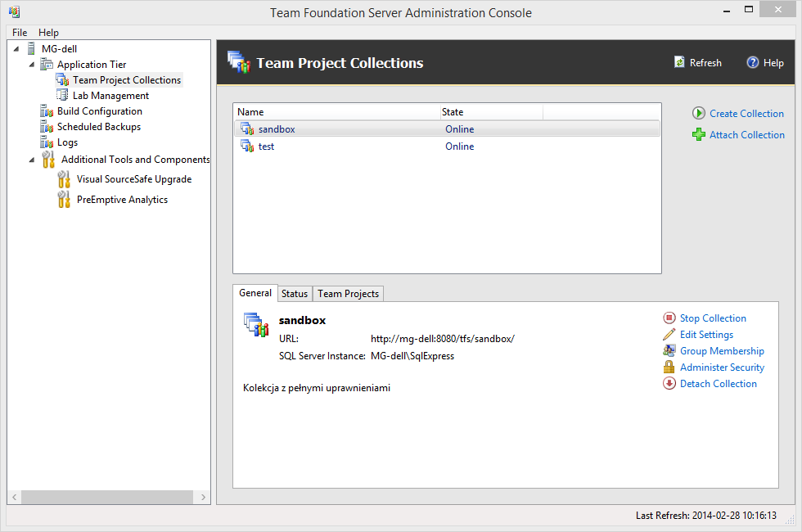Collapse the MG-dell server node
Viewport: 802px width, 532px height.
point(17,49)
